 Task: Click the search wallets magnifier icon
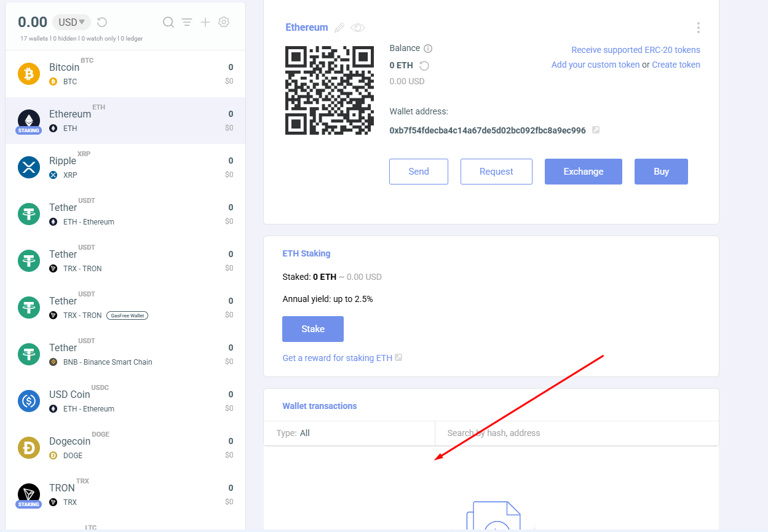coord(168,22)
